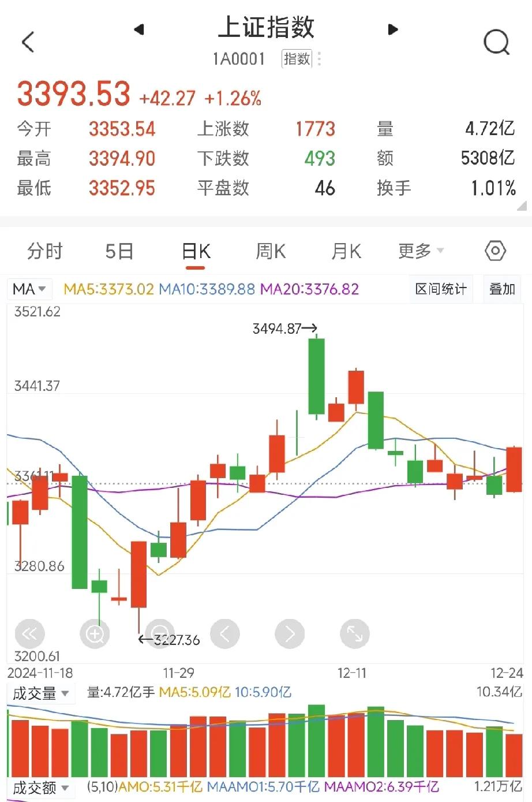The width and height of the screenshot is (532, 802).
Task: Tap the 12-24 date axis label
Action: click(x=507, y=673)
